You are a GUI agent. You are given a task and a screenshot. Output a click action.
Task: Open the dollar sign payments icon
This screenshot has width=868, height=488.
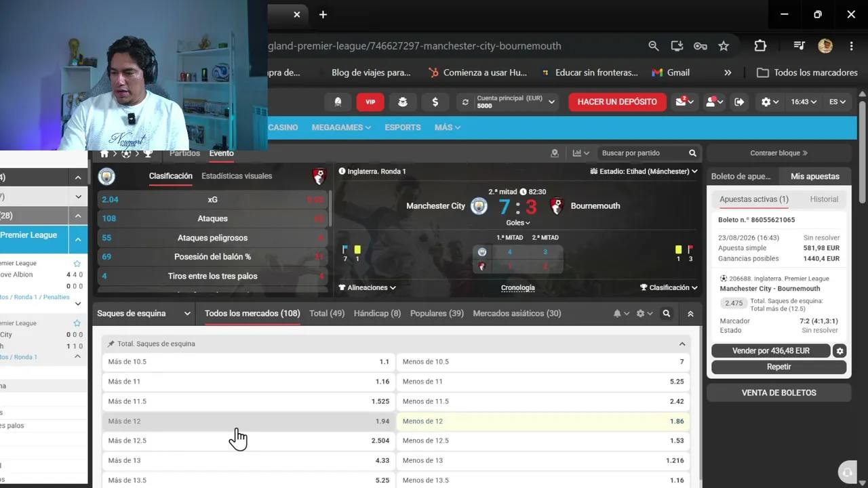435,102
